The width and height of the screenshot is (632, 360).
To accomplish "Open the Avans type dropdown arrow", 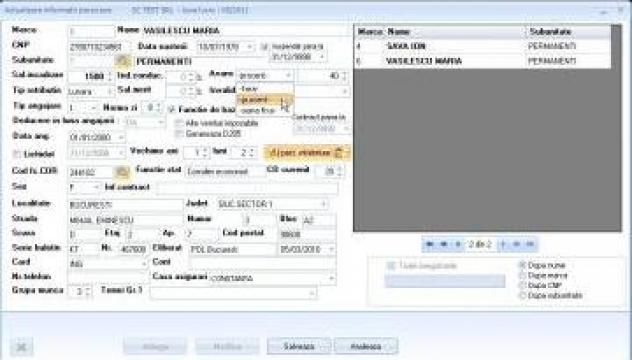I will 288,76.
